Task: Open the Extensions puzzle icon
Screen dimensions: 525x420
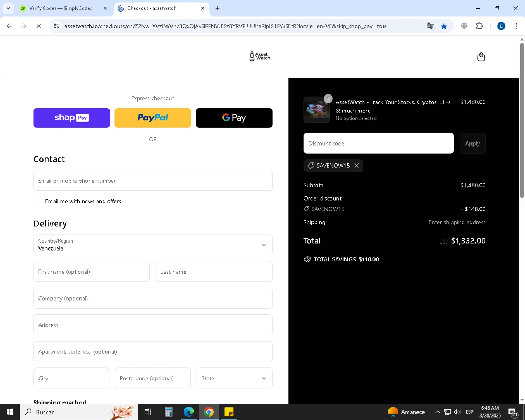Action: pos(479,26)
